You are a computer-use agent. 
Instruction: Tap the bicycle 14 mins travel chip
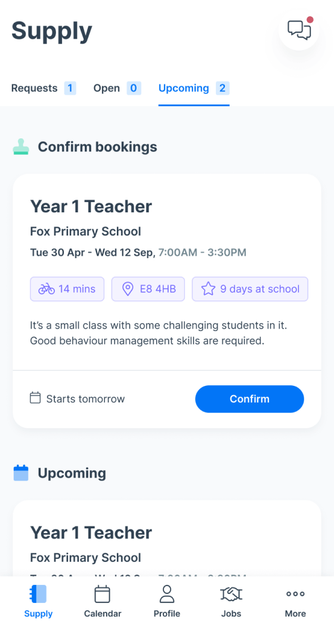pyautogui.click(x=67, y=289)
